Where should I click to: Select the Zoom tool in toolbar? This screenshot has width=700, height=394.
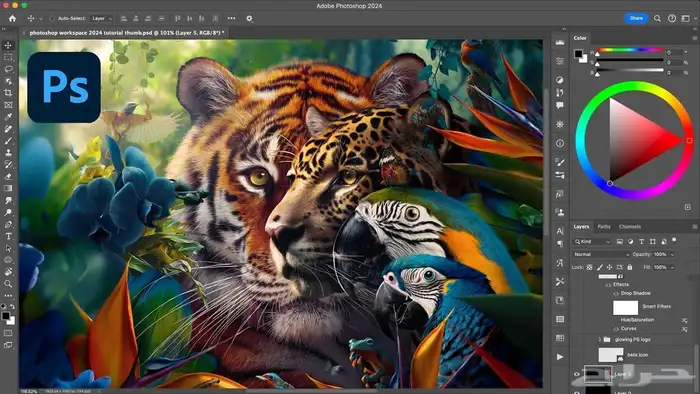(x=8, y=284)
